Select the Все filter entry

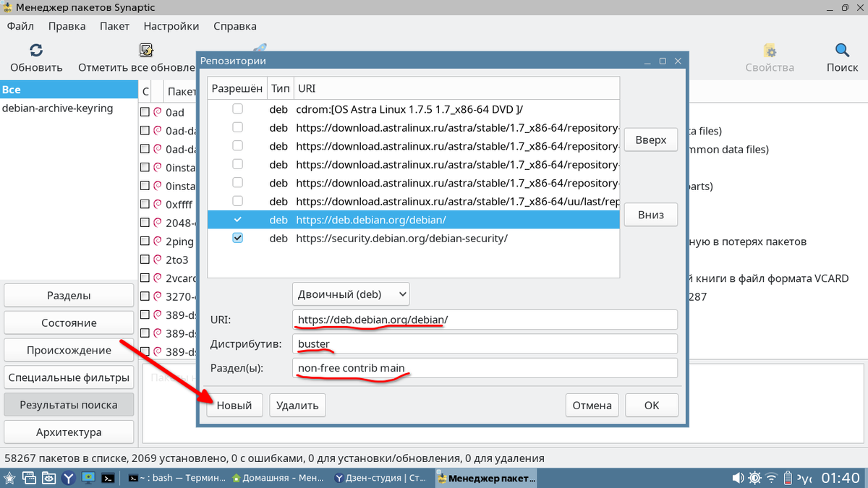(69, 90)
